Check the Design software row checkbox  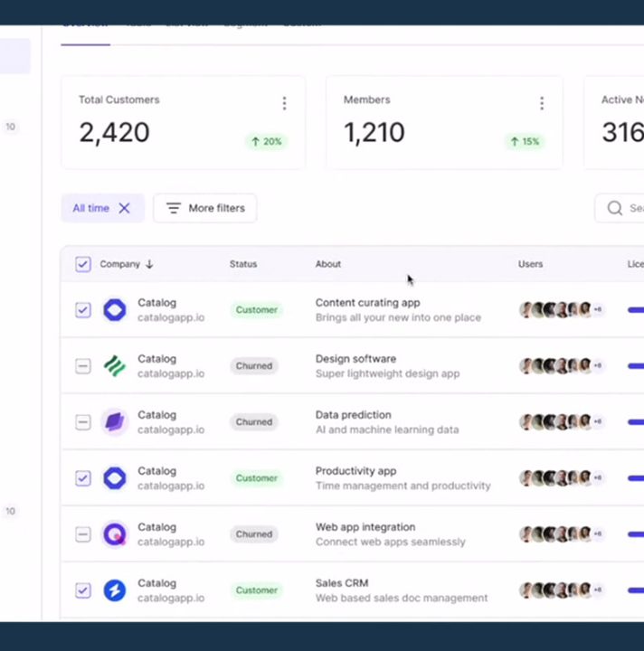83,366
